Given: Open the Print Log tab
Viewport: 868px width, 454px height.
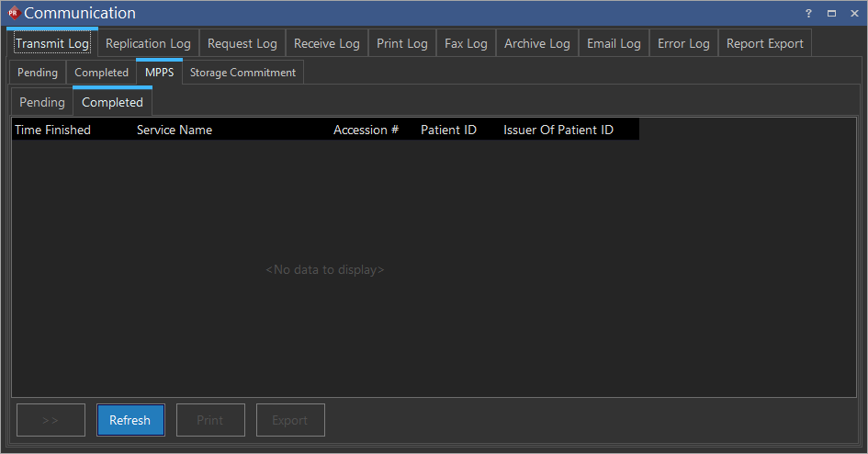Looking at the screenshot, I should click(x=401, y=43).
